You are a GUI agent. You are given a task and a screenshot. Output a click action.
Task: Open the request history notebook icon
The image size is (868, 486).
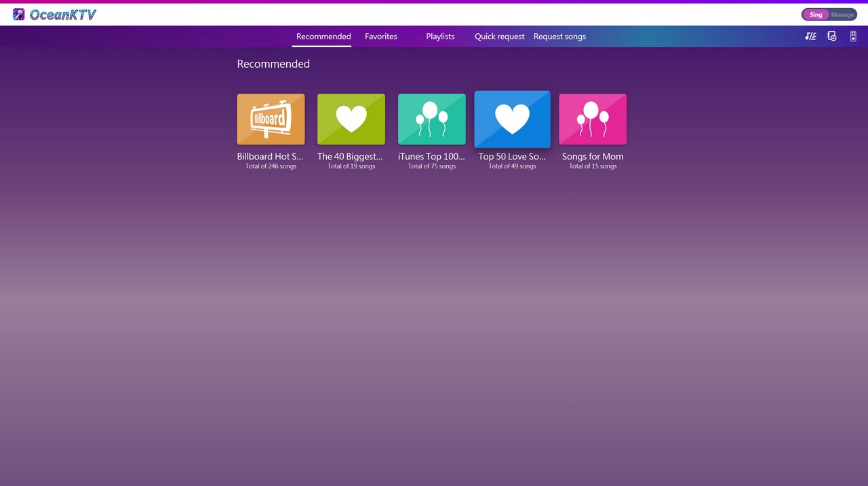(832, 36)
